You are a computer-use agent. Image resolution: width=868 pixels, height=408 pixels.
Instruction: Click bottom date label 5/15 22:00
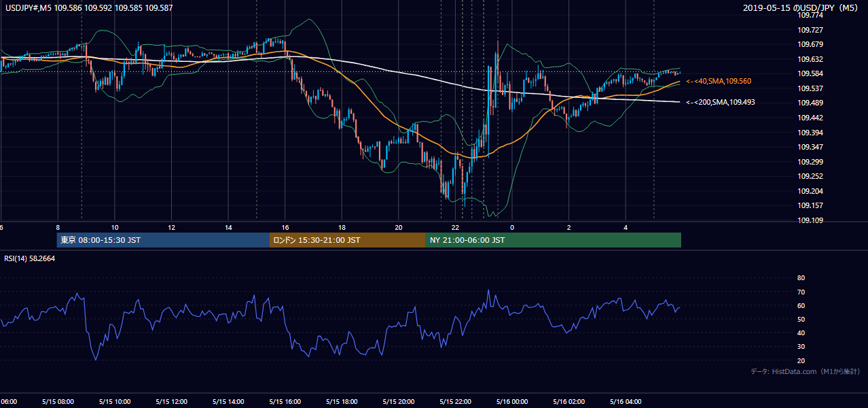click(456, 402)
